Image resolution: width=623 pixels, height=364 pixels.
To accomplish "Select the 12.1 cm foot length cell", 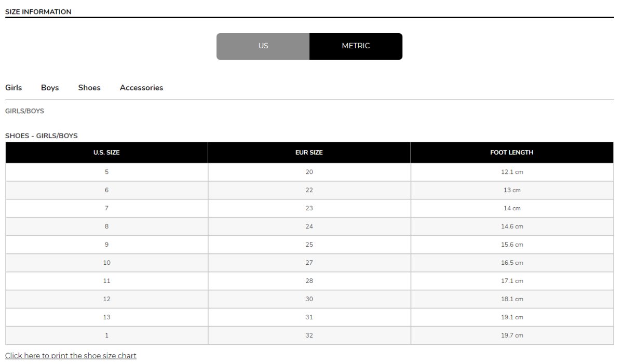I will point(512,172).
